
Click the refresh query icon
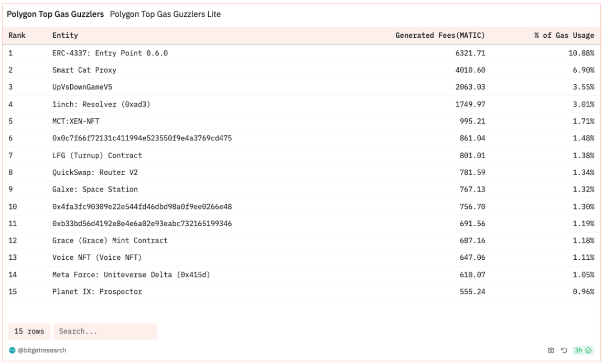point(564,350)
